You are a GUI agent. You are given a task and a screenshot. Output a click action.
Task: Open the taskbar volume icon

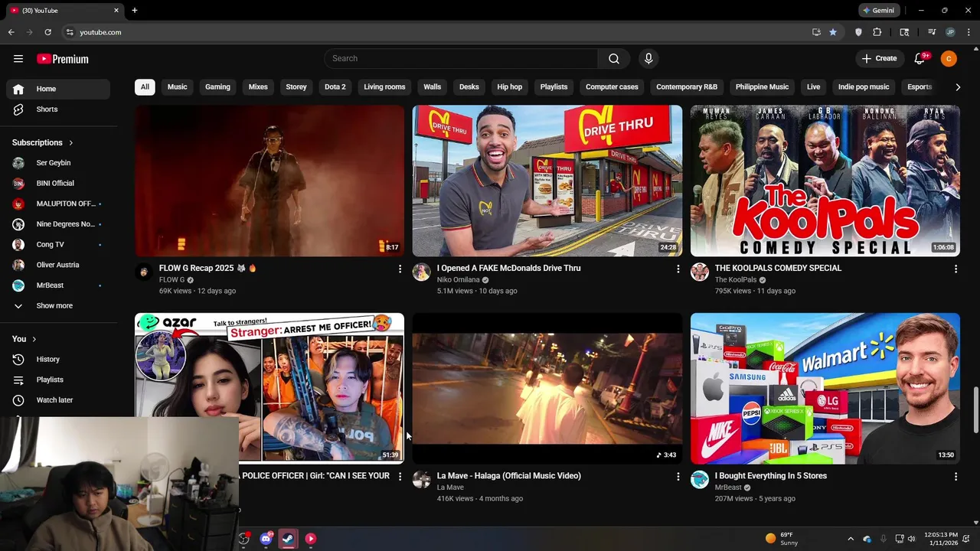tap(911, 539)
